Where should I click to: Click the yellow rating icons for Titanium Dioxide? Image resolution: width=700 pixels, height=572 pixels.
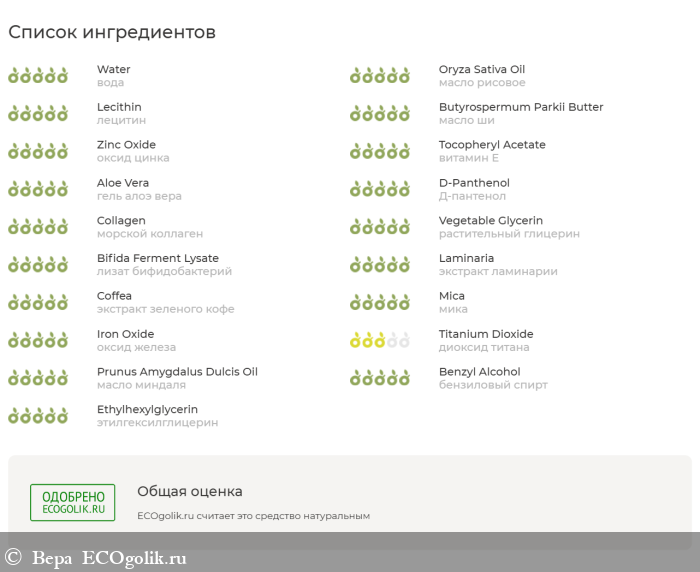tap(380, 340)
